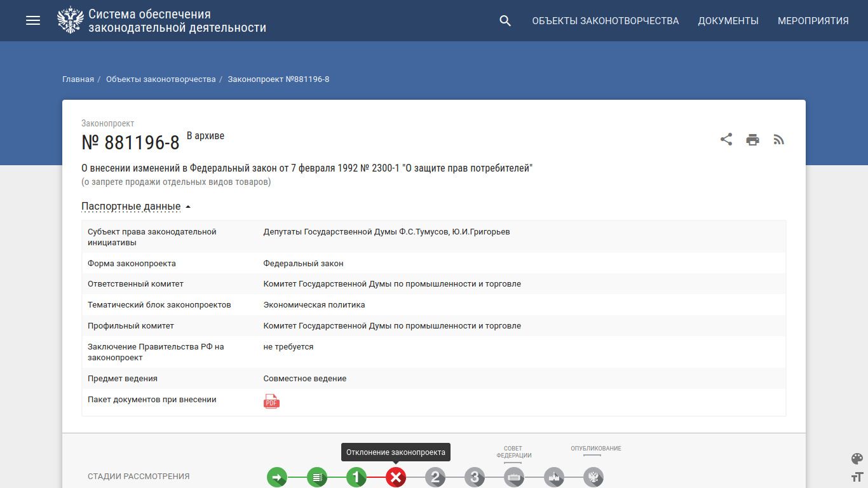
Task: Click the search magnifier icon
Action: tap(505, 21)
